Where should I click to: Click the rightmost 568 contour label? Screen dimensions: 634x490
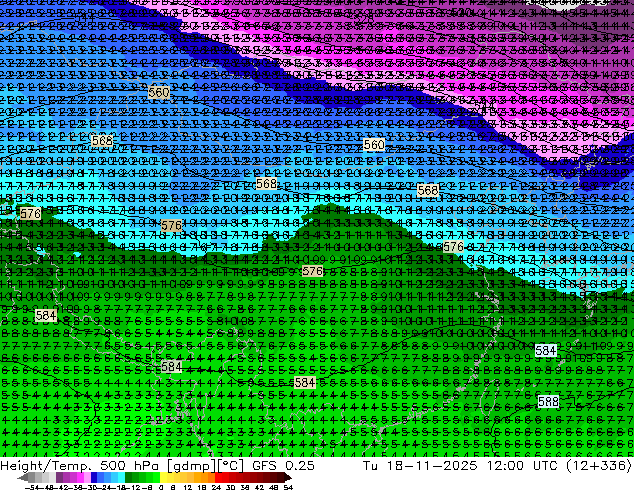tap(428, 190)
